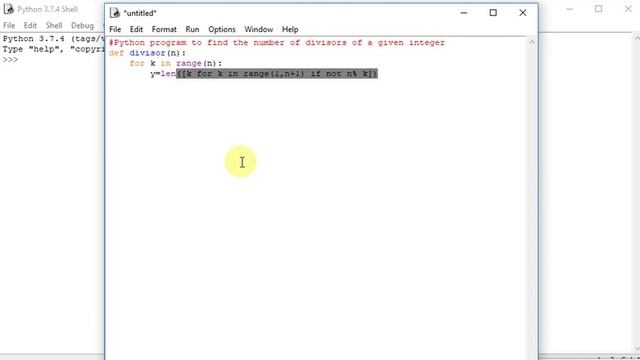
Task: Click the highlighted list comprehension text
Action: click(277, 74)
